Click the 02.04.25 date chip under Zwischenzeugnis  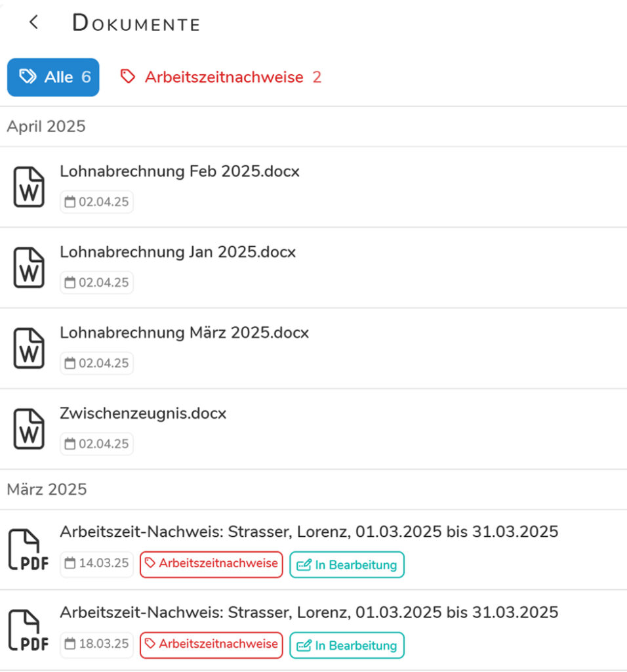pyautogui.click(x=97, y=444)
